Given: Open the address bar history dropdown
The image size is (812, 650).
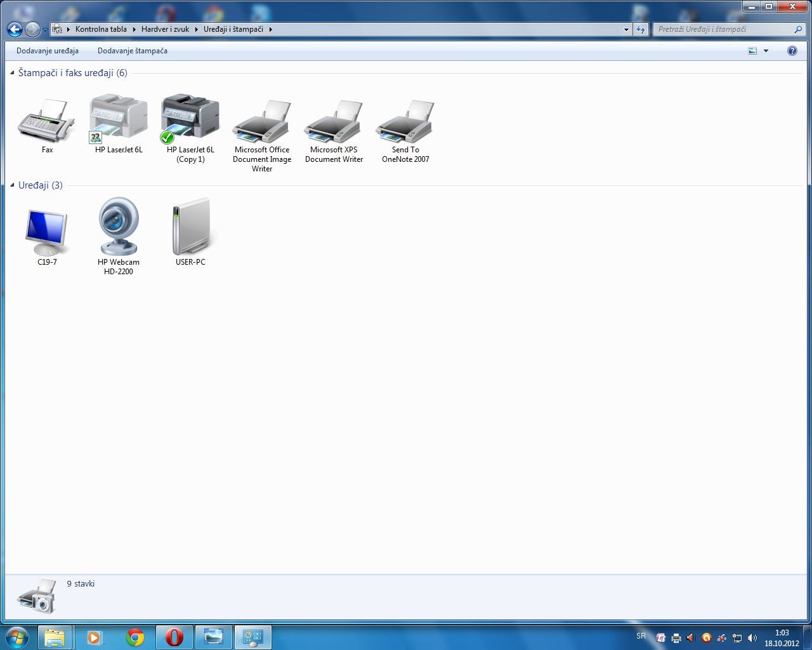Looking at the screenshot, I should [626, 29].
